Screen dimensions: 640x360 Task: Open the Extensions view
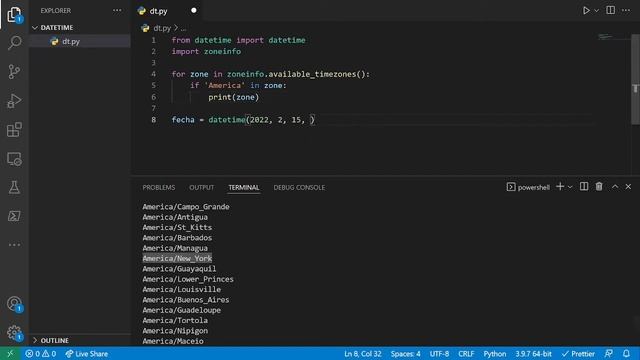pyautogui.click(x=14, y=130)
